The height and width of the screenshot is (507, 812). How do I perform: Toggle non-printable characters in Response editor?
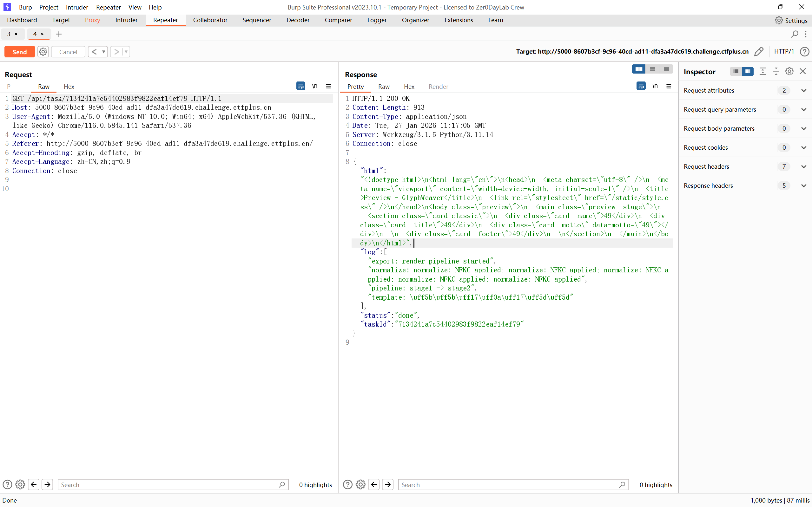[655, 86]
